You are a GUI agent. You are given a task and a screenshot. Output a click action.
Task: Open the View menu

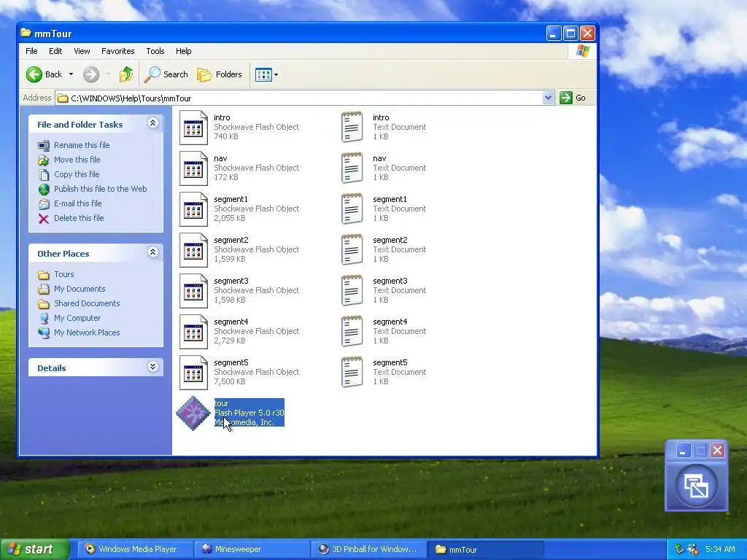point(82,51)
